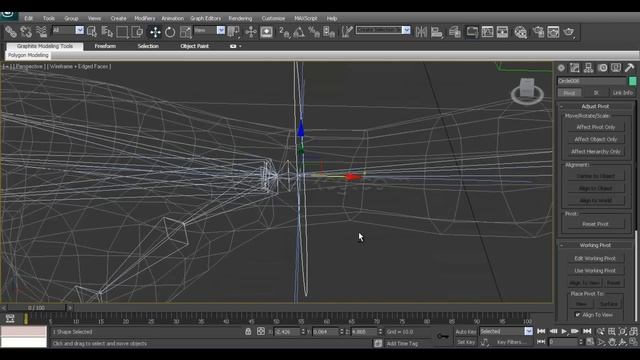
Task: Click the object name field Circle008
Action: [x=591, y=81]
